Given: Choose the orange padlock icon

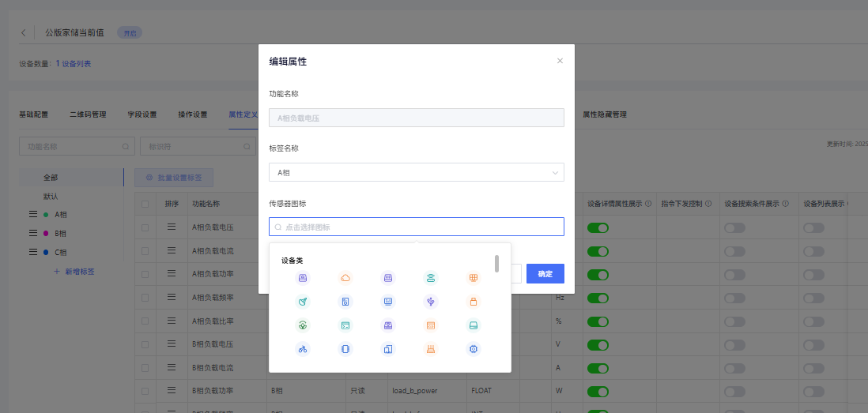Looking at the screenshot, I should (x=474, y=302).
